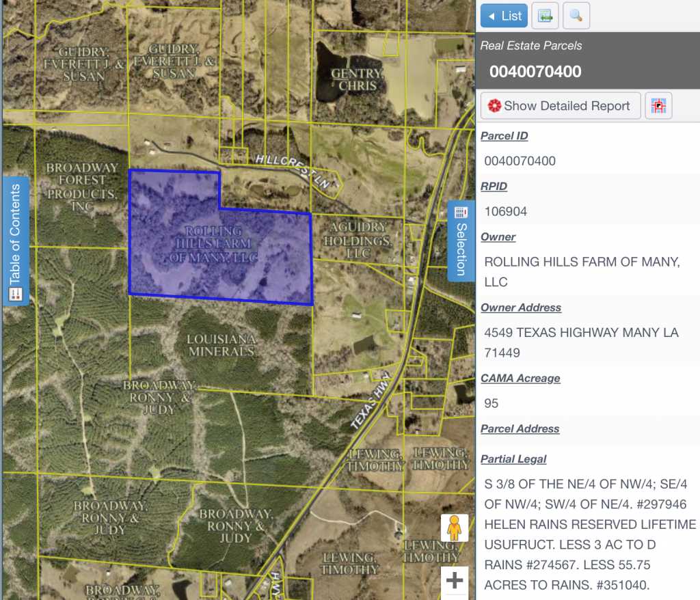Viewport: 700px width, 600px height.
Task: Click the Parcel ID field label
Action: pyautogui.click(x=504, y=136)
